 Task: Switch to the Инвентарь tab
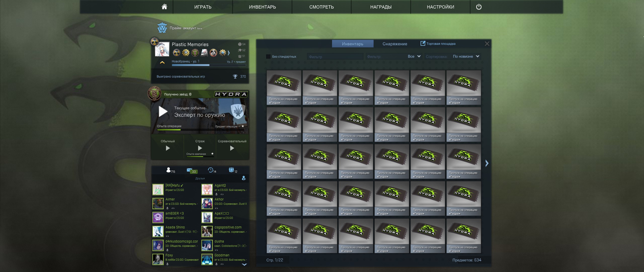[352, 44]
